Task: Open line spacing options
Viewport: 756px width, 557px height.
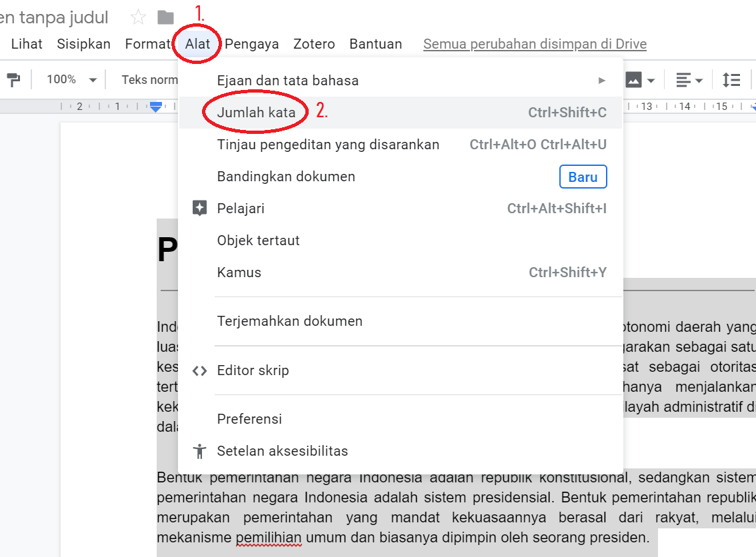Action: pos(731,81)
